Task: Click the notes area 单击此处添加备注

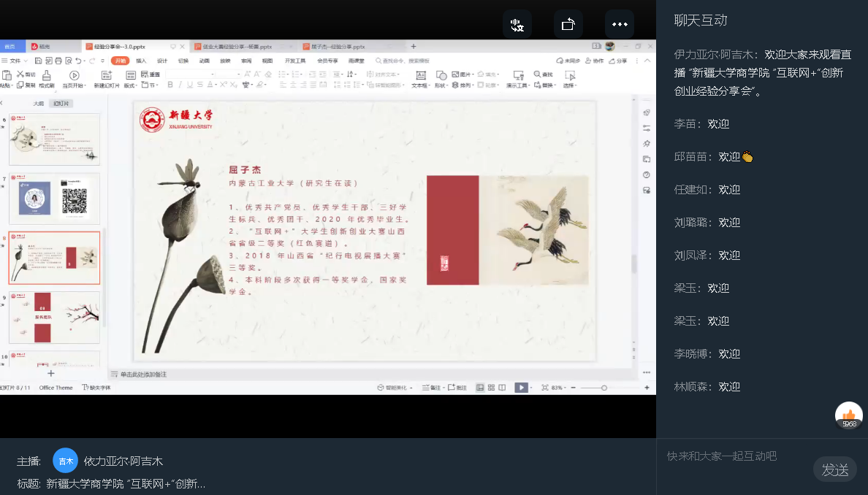Action: tap(143, 375)
